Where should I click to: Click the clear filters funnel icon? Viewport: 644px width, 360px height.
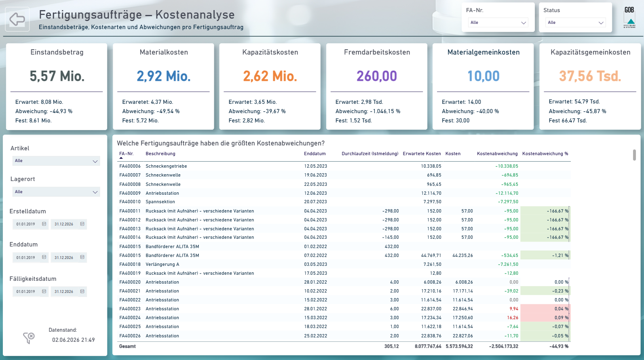(29, 338)
